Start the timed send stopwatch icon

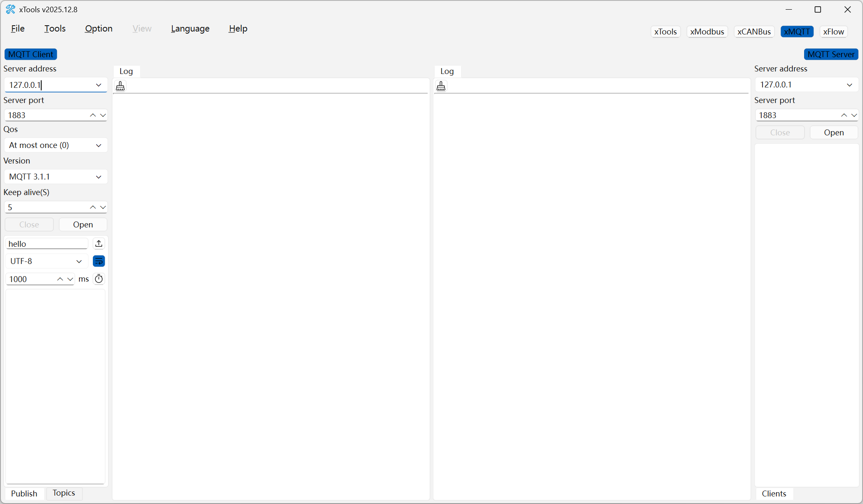tap(99, 279)
